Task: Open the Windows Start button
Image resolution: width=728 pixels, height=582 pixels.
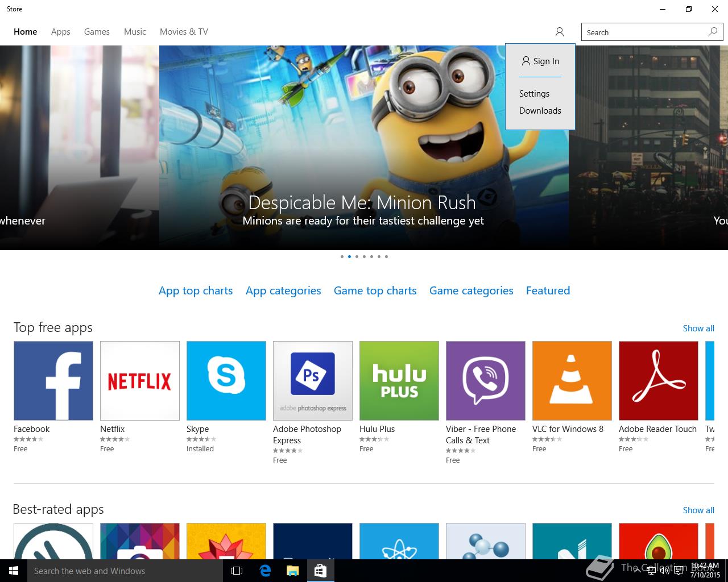Action: 14,571
